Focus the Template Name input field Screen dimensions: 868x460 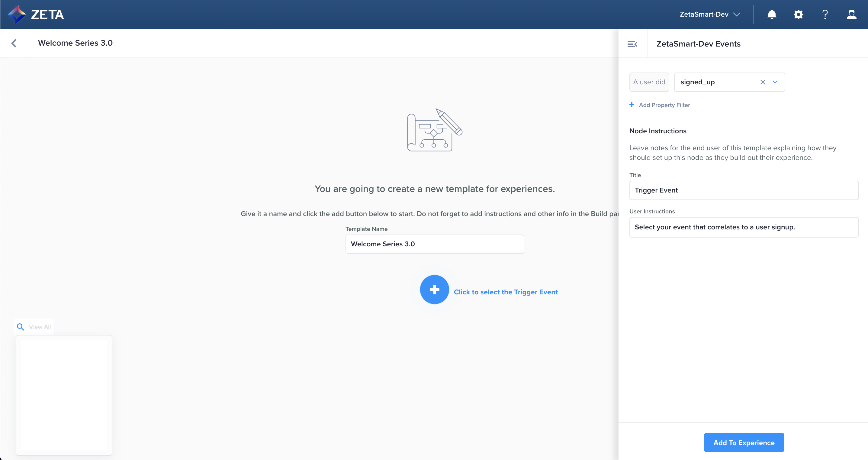[434, 244]
